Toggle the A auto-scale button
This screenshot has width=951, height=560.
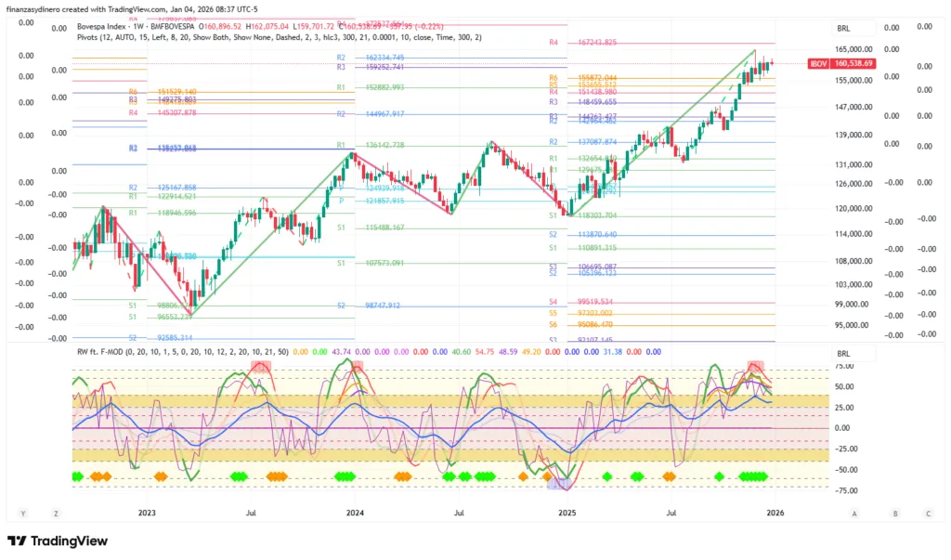tap(853, 513)
